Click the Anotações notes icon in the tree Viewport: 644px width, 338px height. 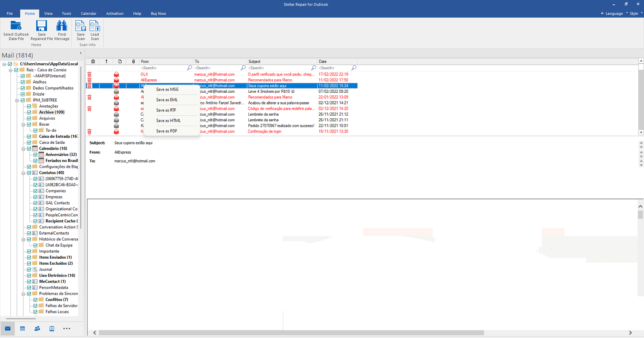tap(35, 106)
